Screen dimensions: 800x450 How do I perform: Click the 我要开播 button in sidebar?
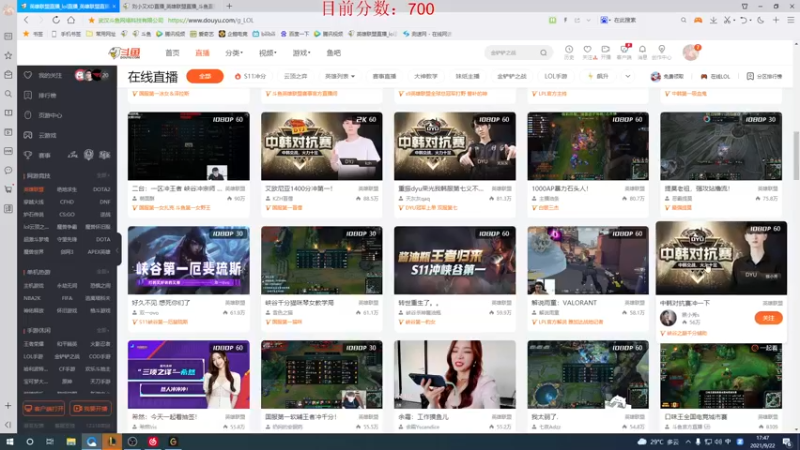[91, 408]
